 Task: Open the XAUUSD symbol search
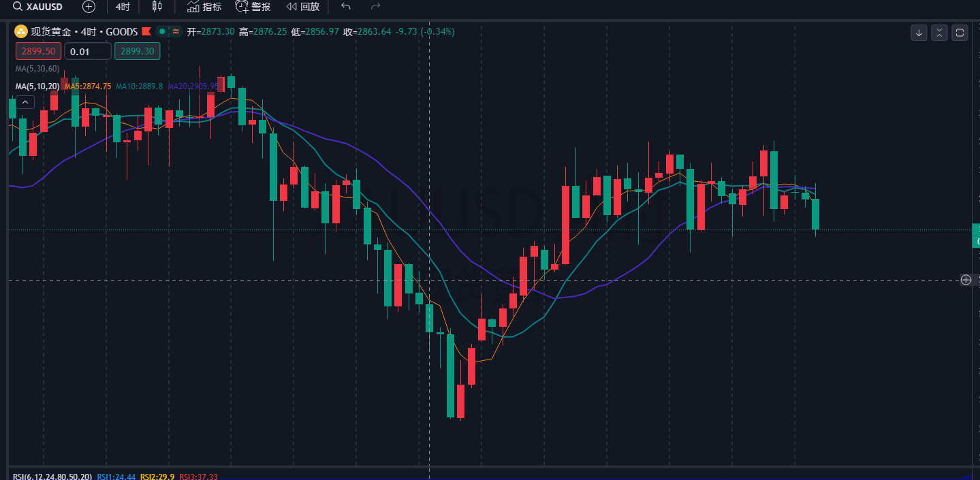click(37, 7)
